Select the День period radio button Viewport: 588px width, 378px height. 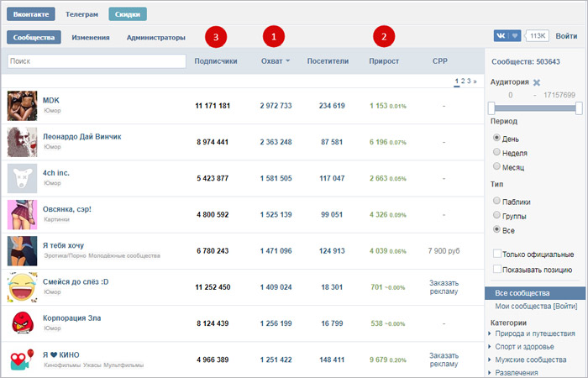tap(496, 138)
